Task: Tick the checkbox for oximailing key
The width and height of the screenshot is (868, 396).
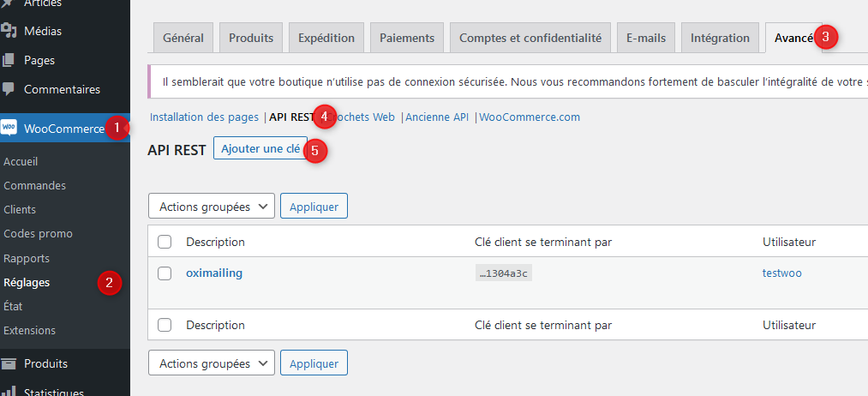Action: point(165,273)
